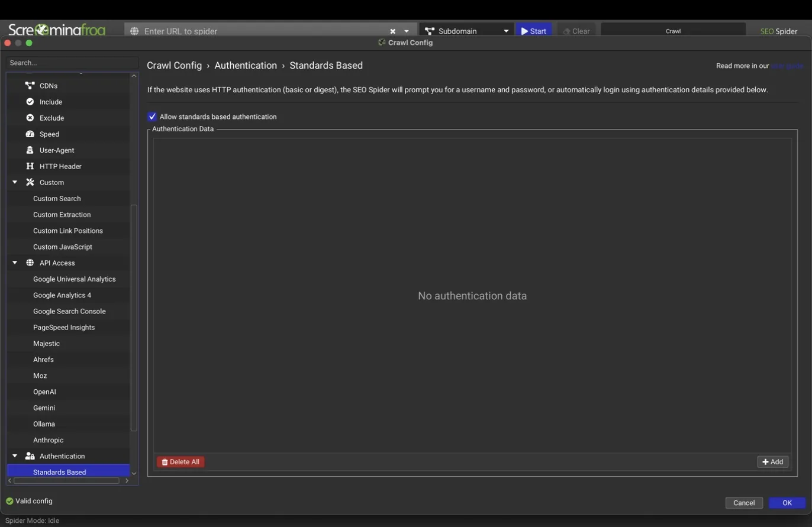Click the Authentication breadcrumb
The width and height of the screenshot is (812, 527).
coord(246,66)
